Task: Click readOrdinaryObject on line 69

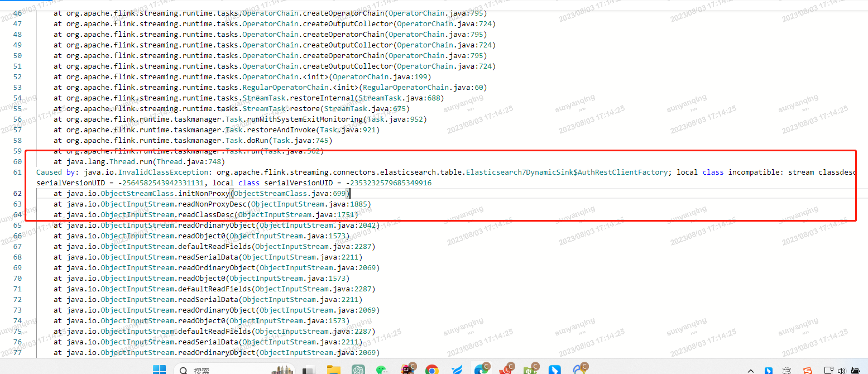Action: tap(216, 268)
